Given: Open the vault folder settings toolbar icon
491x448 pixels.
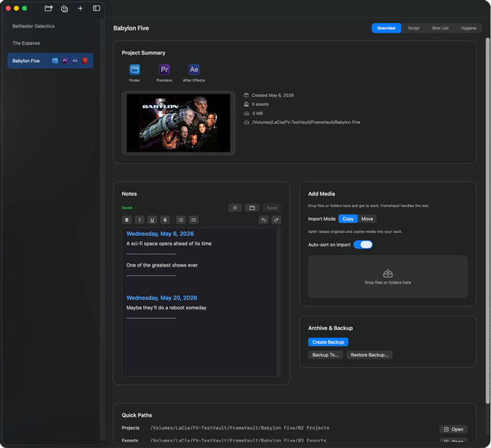Looking at the screenshot, I should pyautogui.click(x=49, y=8).
